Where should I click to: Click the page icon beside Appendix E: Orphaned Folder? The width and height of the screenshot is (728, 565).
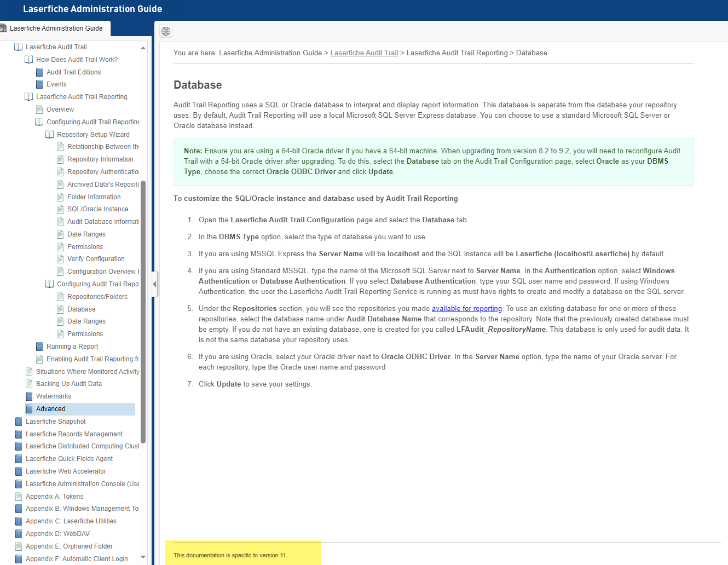click(x=19, y=546)
